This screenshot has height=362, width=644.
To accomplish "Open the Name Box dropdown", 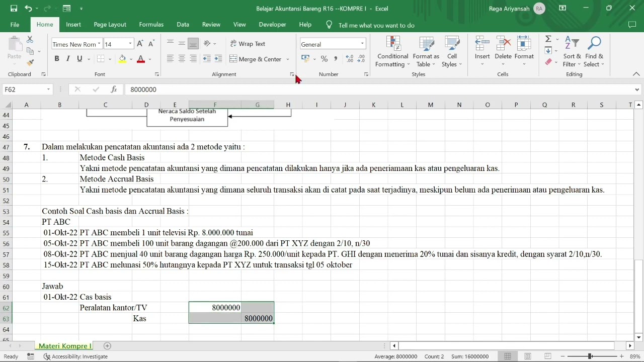I will point(48,89).
